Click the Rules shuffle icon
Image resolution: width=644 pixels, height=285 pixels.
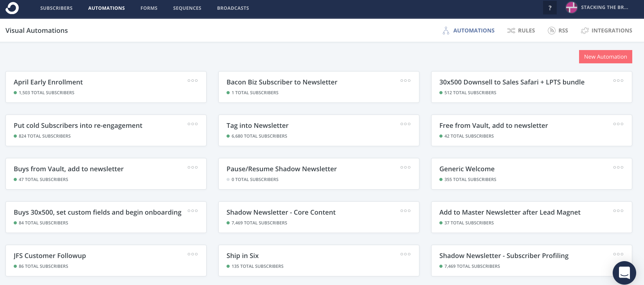(511, 30)
